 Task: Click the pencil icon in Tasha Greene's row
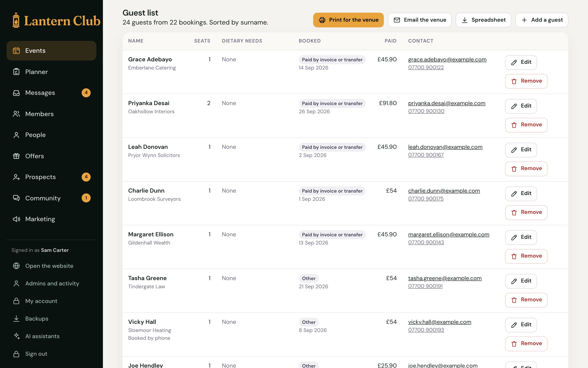pyautogui.click(x=514, y=281)
